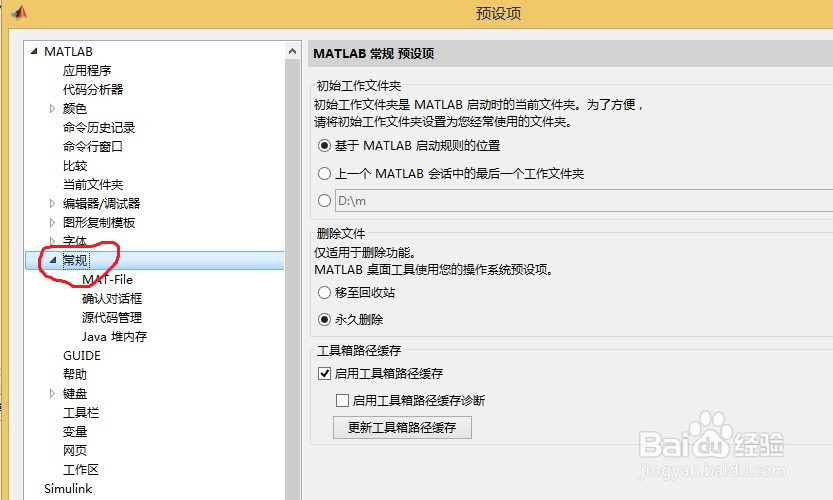Collapse the MATLAB root tree node

pos(35,52)
